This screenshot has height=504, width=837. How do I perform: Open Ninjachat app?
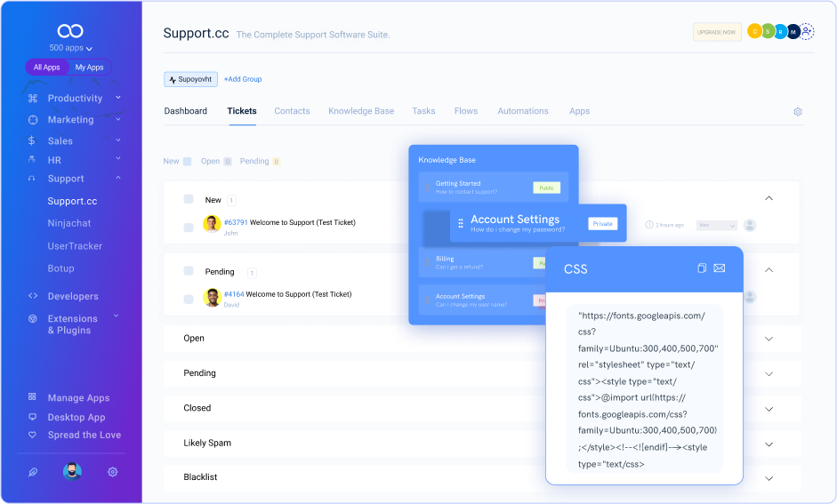tap(68, 223)
